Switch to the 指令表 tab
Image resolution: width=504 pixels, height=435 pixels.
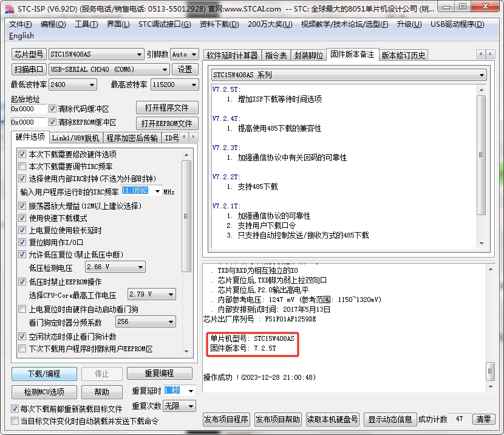pyautogui.click(x=276, y=55)
